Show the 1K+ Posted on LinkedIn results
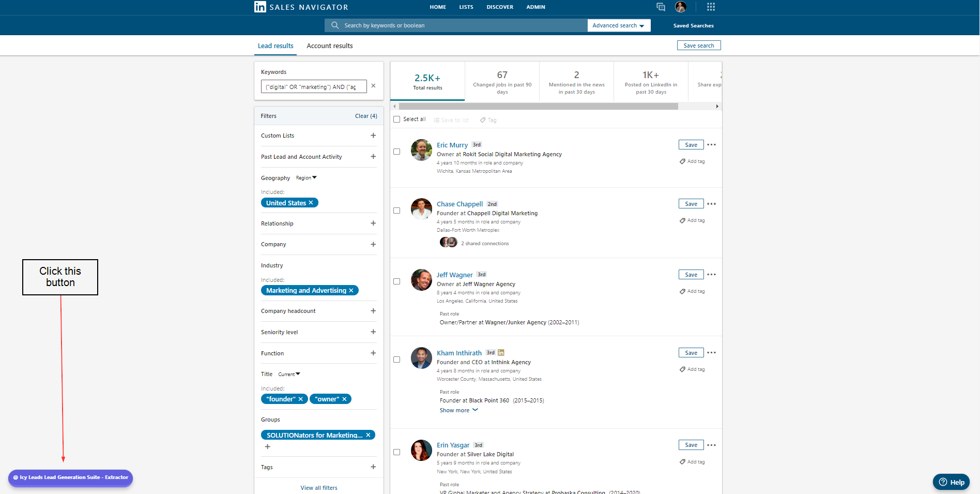The image size is (980, 494). click(651, 82)
